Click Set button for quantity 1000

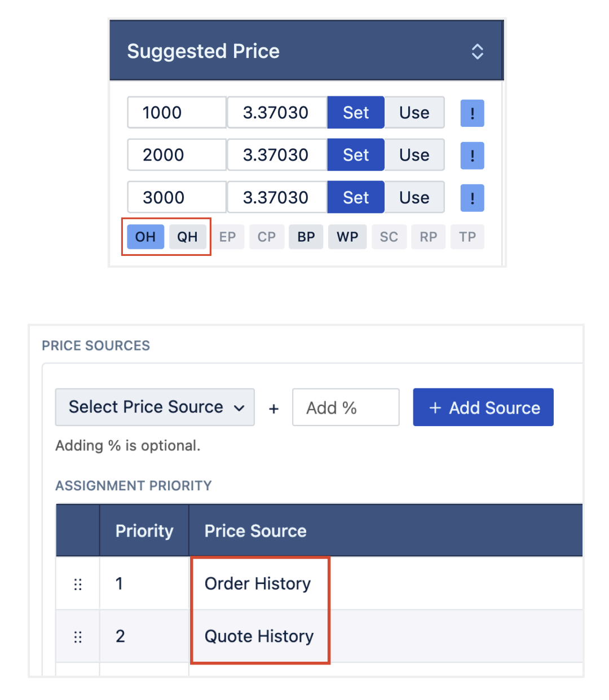[356, 113]
